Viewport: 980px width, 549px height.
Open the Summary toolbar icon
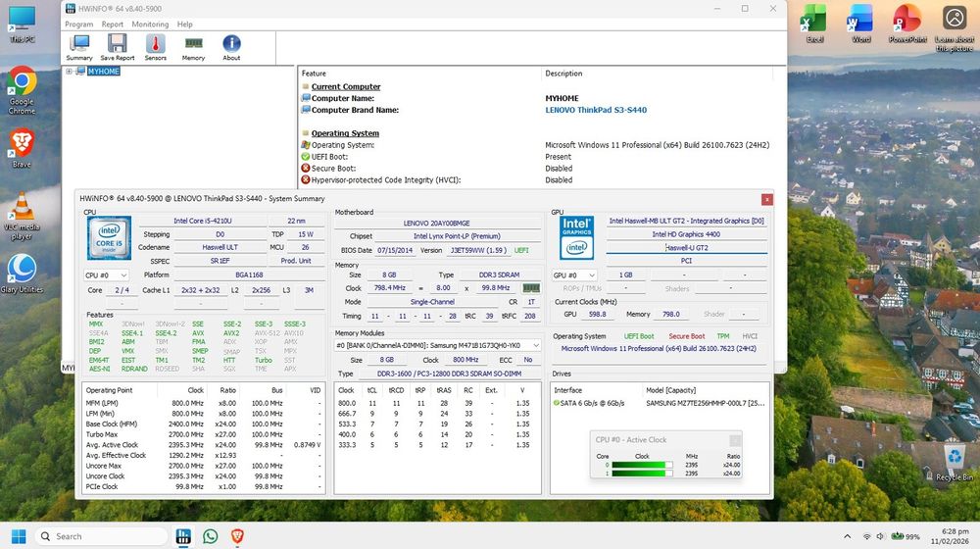79,47
